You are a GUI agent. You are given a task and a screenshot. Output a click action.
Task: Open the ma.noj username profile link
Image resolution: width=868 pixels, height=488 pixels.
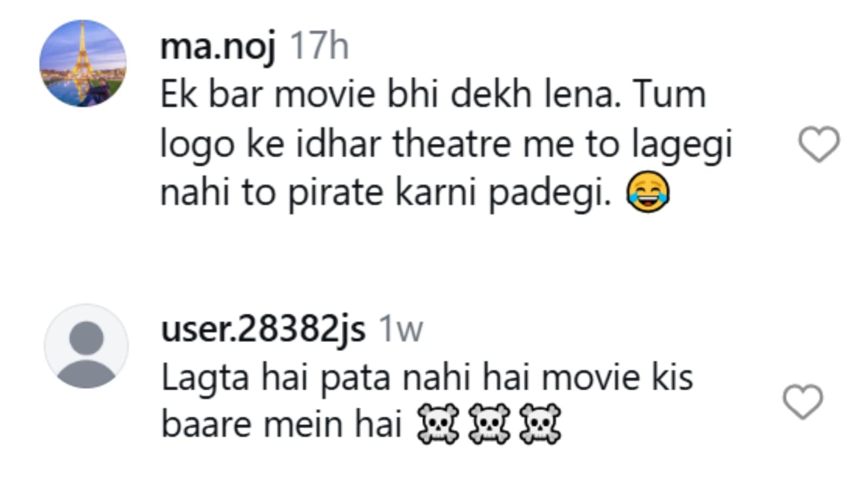click(218, 47)
